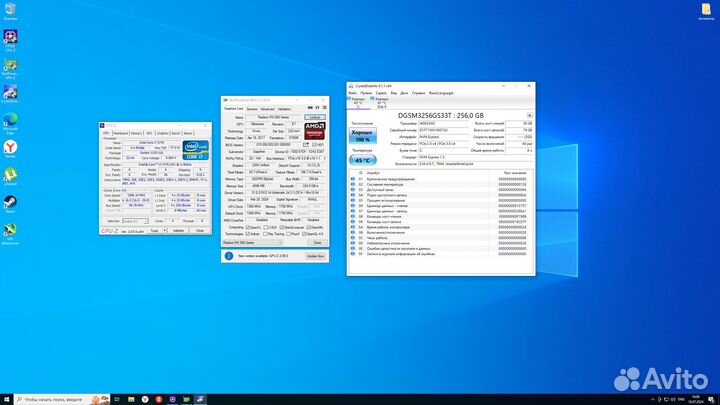Click Update Now in the GPU-Z notice
Image resolution: width=720 pixels, height=405 pixels.
315,256
